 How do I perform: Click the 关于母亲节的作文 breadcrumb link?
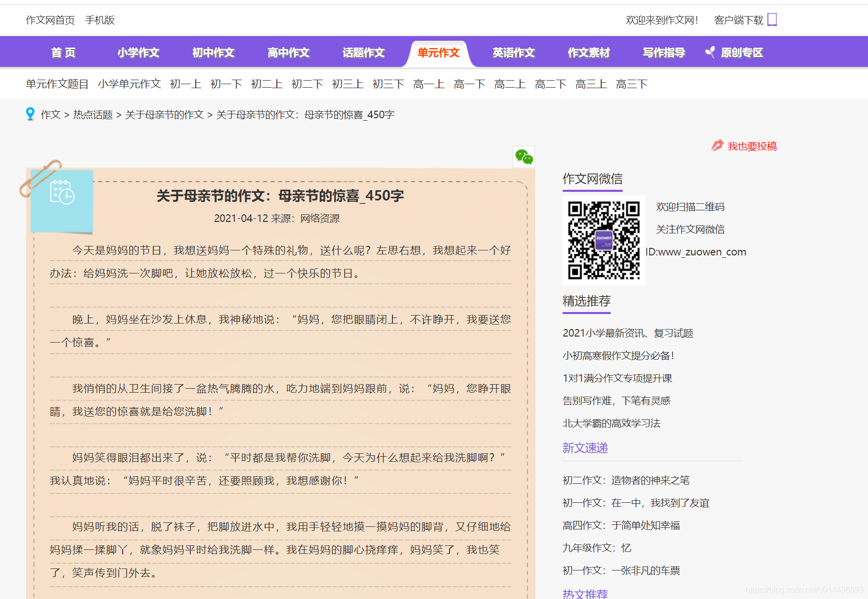165,115
